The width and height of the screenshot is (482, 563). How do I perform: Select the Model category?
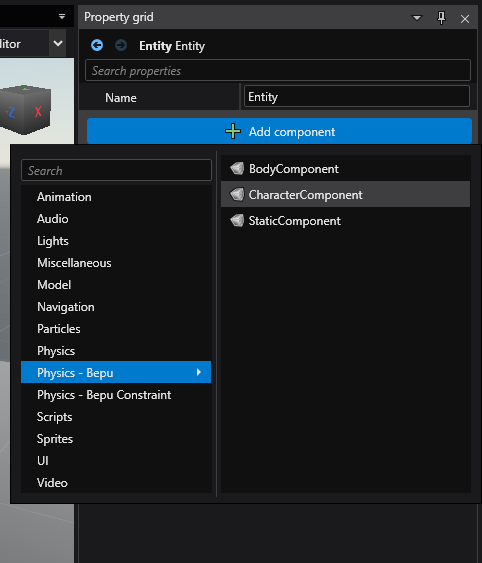pyautogui.click(x=116, y=285)
